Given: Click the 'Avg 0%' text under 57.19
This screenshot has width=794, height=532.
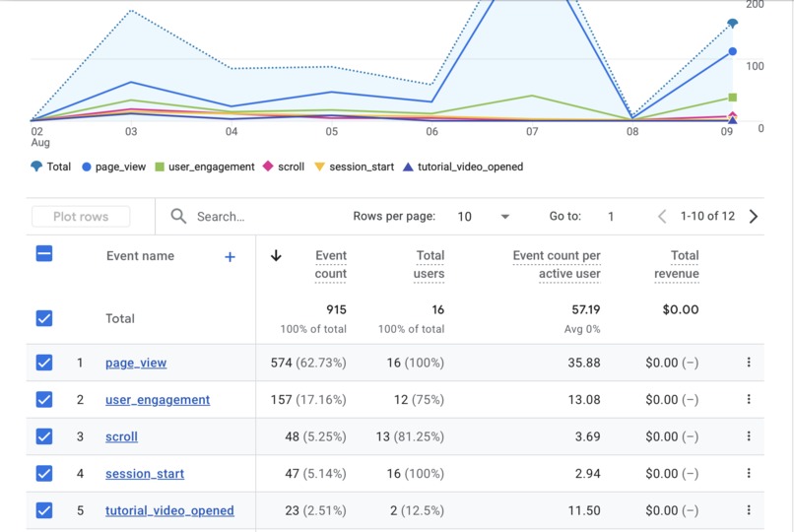Looking at the screenshot, I should coord(582,329).
